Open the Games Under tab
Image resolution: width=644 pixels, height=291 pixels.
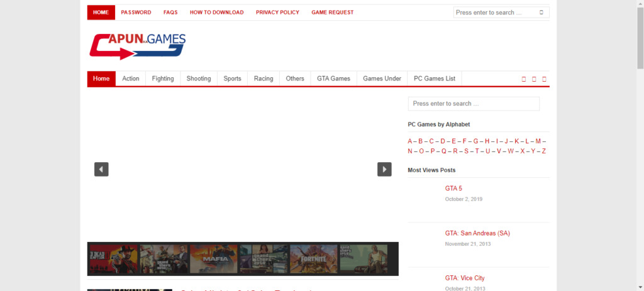point(382,79)
